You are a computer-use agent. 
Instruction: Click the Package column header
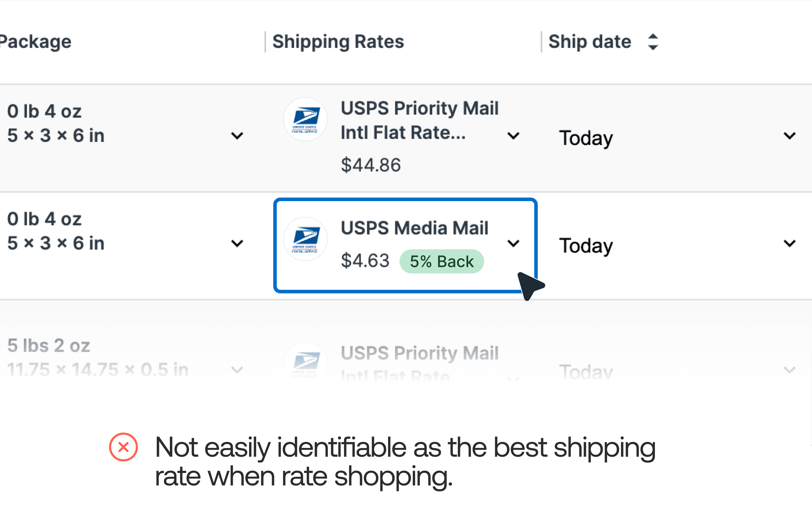pyautogui.click(x=35, y=42)
